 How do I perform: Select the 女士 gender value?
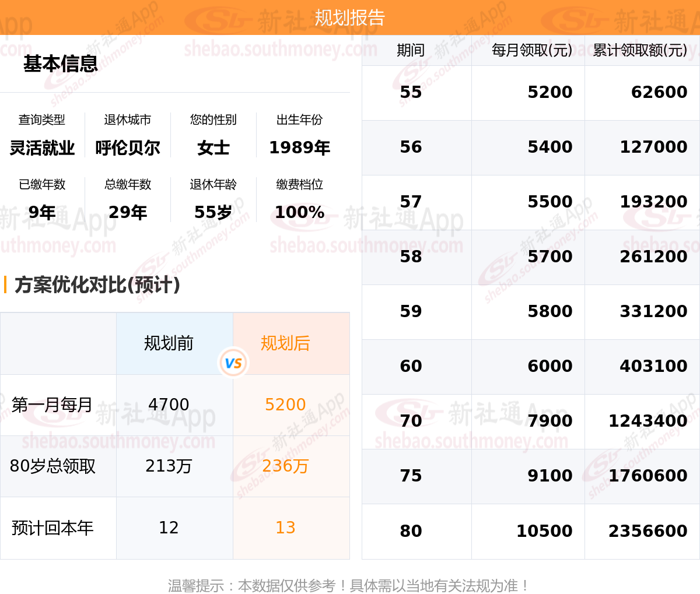coord(213,148)
